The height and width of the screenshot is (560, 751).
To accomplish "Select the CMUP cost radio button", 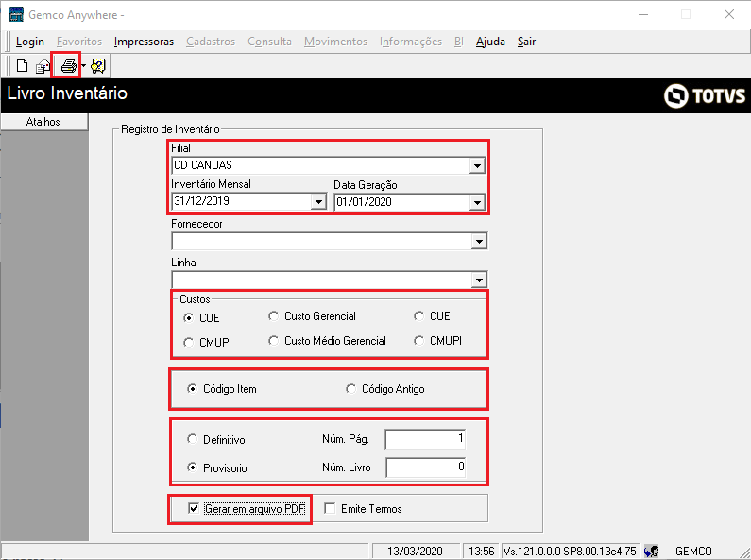I will point(189,343).
